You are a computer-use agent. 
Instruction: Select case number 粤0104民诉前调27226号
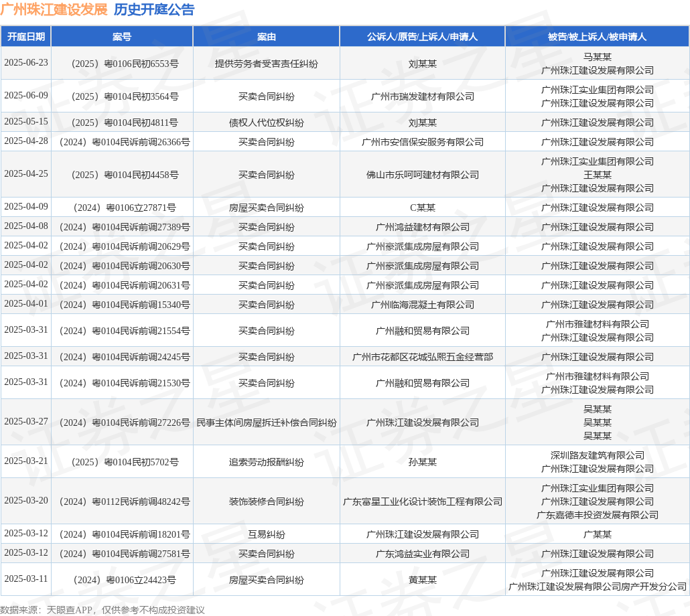pyautogui.click(x=125, y=422)
